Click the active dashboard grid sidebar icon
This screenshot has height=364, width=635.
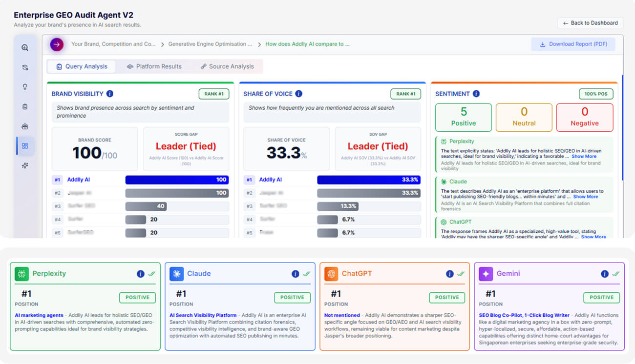[x=25, y=146]
